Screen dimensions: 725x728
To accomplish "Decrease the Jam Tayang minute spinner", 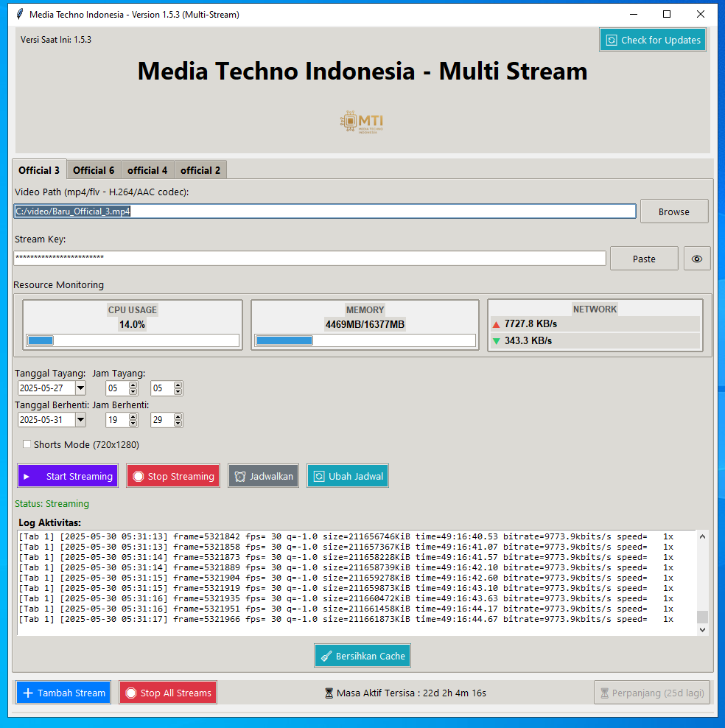I will pyautogui.click(x=178, y=391).
